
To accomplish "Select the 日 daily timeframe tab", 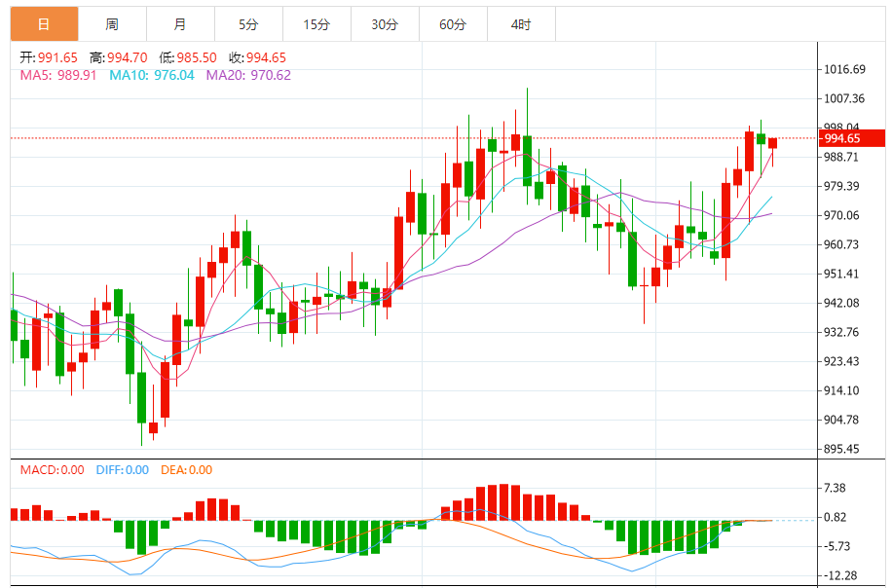I will pos(45,24).
